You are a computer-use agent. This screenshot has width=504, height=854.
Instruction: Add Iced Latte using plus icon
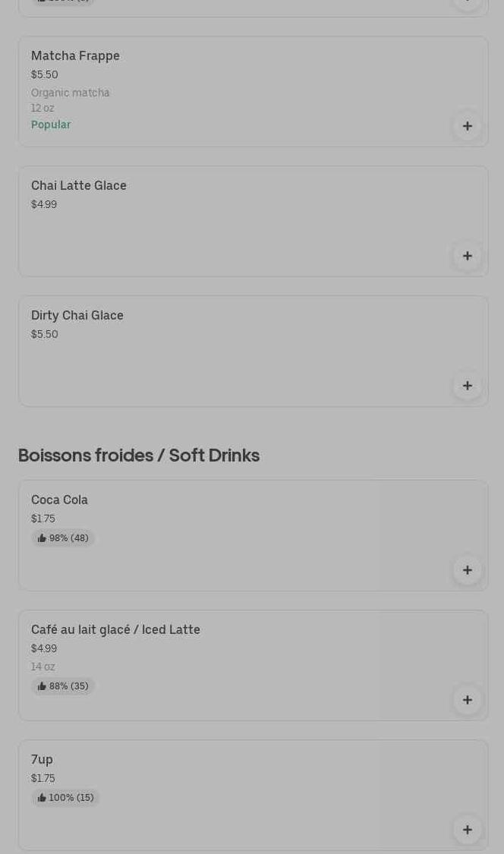click(468, 700)
